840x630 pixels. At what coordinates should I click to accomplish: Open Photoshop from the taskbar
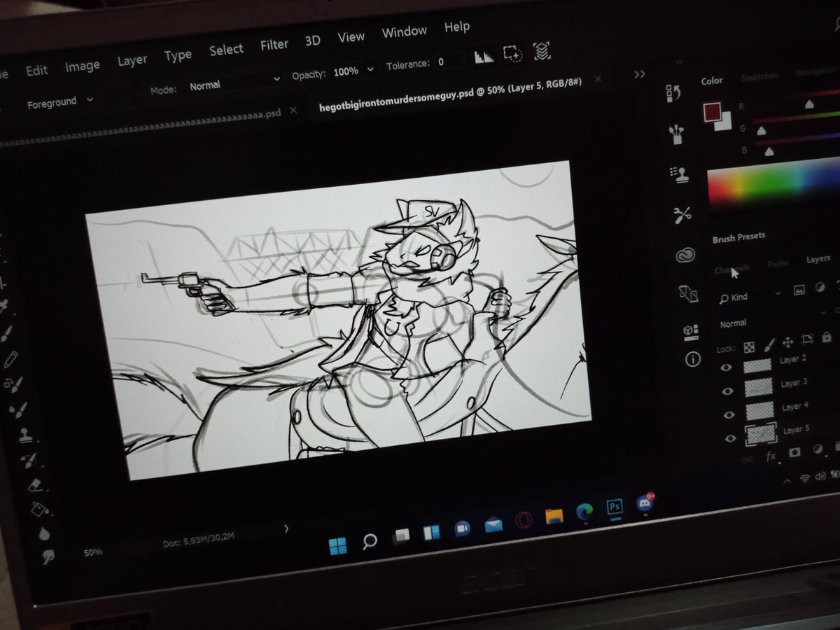(615, 506)
